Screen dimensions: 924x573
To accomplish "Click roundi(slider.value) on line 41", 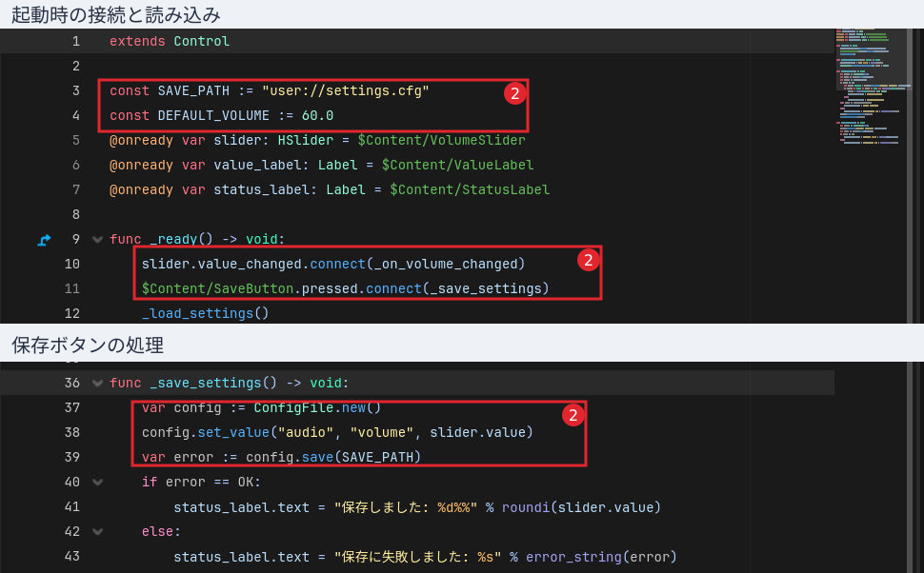I will coord(582,507).
